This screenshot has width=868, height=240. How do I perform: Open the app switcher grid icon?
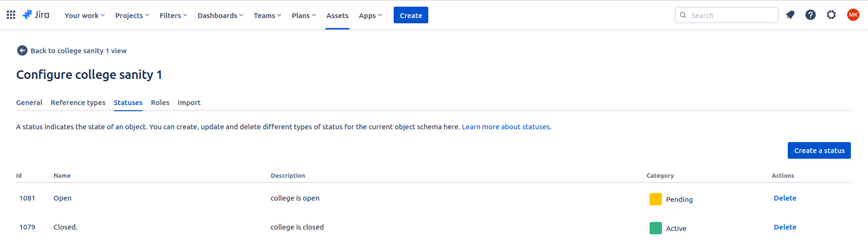coord(11,15)
